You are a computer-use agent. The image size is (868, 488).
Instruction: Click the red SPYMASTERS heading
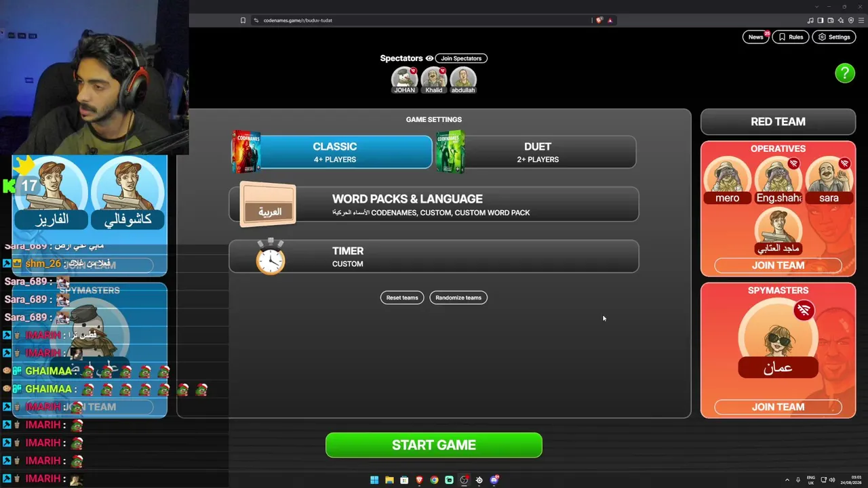coord(778,291)
